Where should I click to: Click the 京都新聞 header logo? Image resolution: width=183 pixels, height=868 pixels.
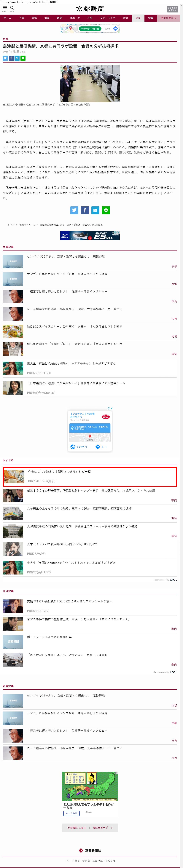pyautogui.click(x=90, y=9)
